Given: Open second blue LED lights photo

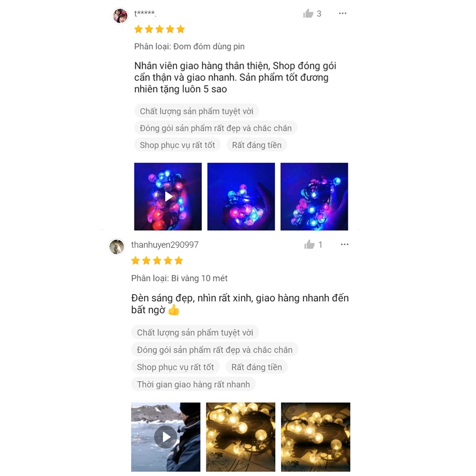Looking at the screenshot, I should [x=241, y=197].
